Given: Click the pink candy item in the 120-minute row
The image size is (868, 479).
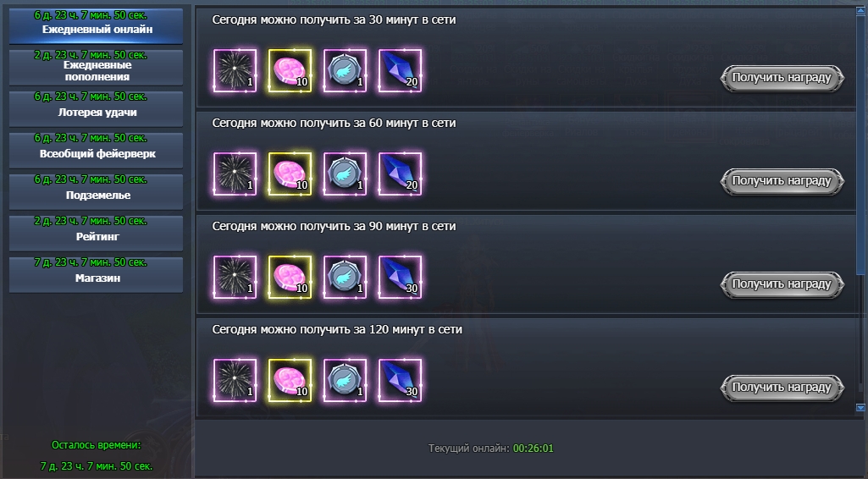Looking at the screenshot, I should coord(290,381).
